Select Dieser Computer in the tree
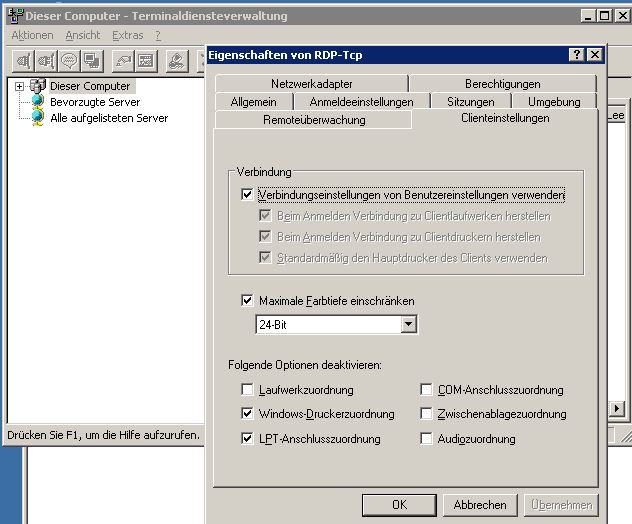Screen dimensions: 632x524 (90, 86)
